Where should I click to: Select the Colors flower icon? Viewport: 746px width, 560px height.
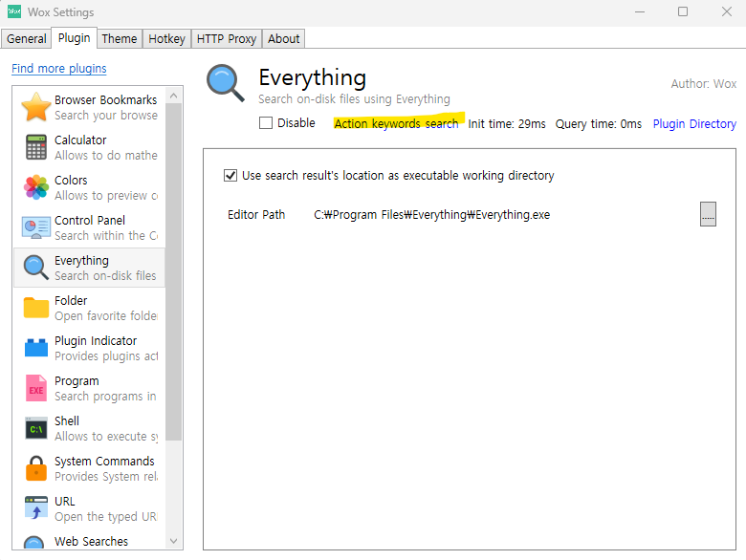click(36, 186)
